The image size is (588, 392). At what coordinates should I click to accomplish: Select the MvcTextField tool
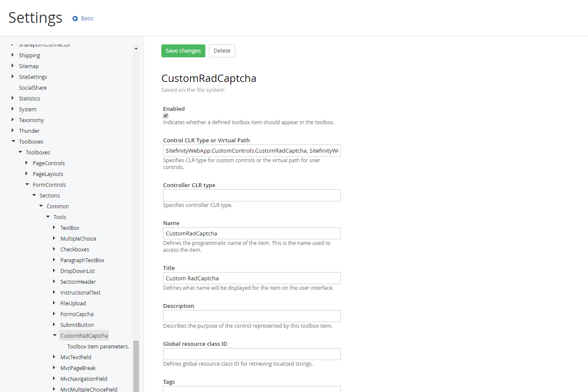75,357
